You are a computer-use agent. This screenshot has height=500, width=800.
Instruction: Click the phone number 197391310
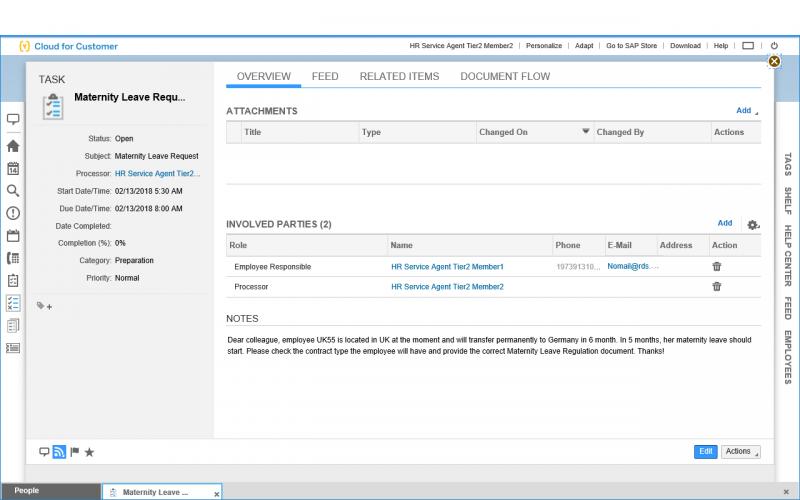coord(578,267)
